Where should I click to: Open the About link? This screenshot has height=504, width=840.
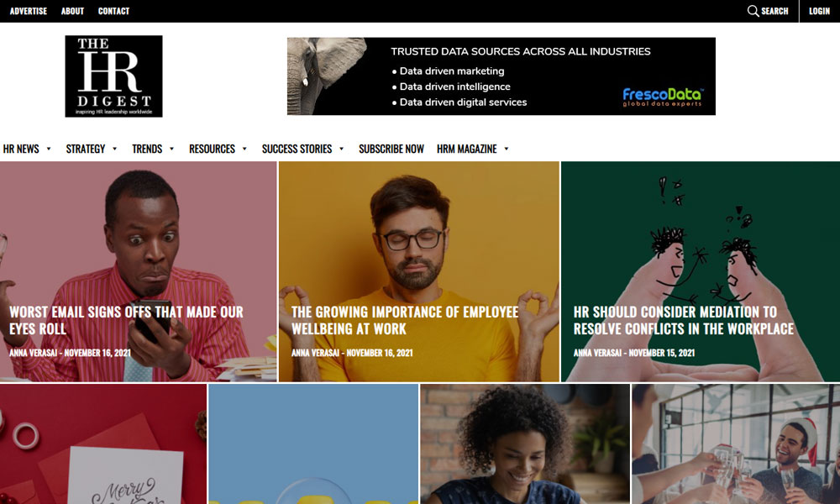click(x=72, y=11)
